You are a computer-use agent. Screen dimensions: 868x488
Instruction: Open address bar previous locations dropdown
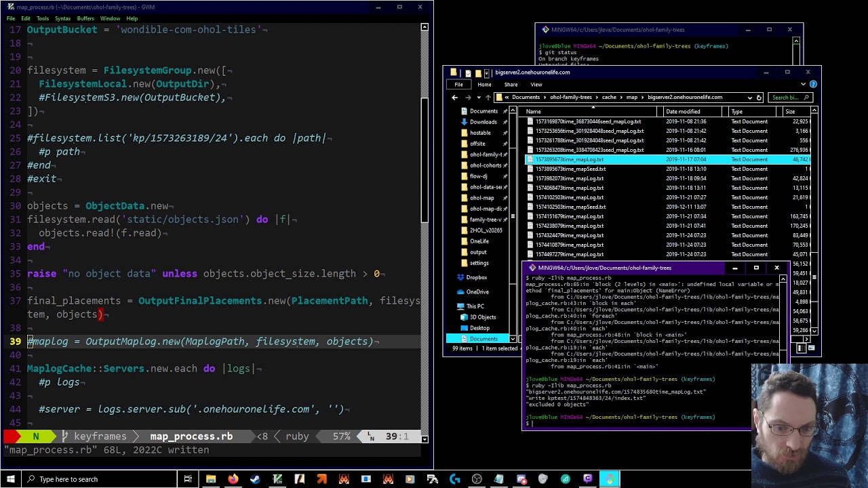tap(749, 98)
